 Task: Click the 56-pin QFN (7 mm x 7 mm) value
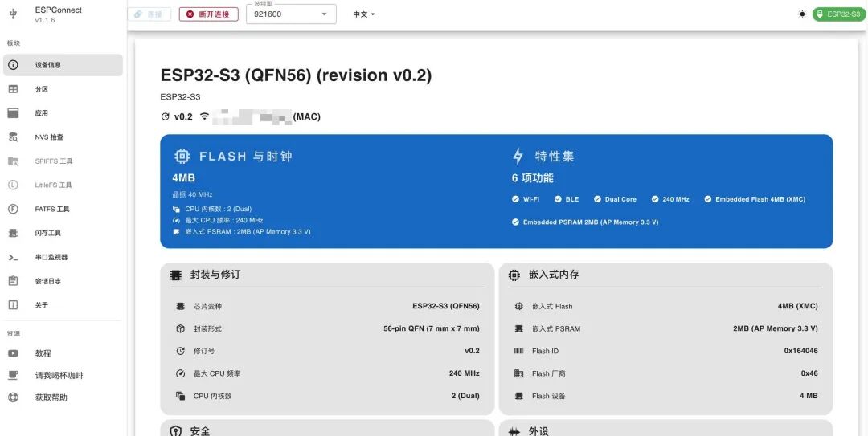click(432, 328)
